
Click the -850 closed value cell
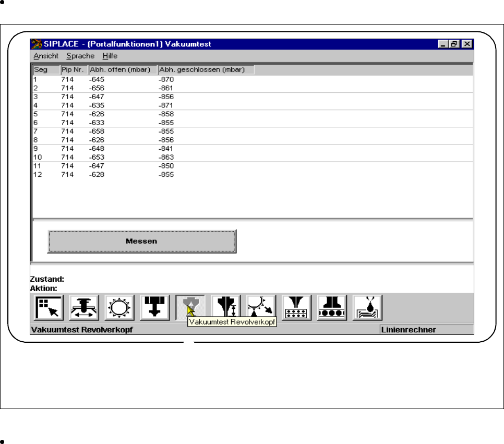[166, 166]
